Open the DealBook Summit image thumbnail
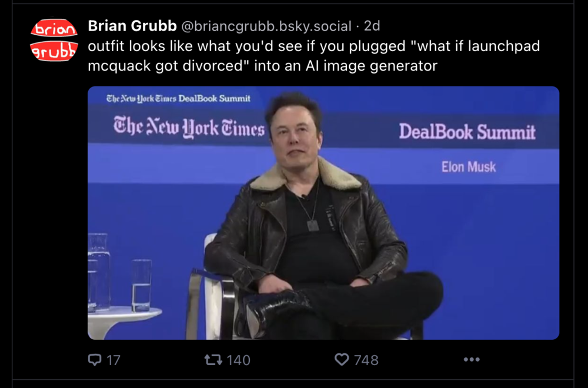This screenshot has width=588, height=388. coord(323,213)
